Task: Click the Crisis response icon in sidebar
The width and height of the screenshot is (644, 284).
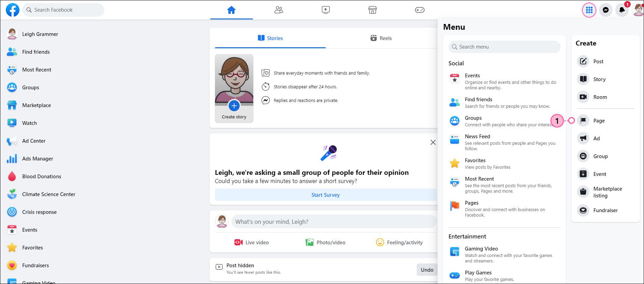Action: pos(12,212)
